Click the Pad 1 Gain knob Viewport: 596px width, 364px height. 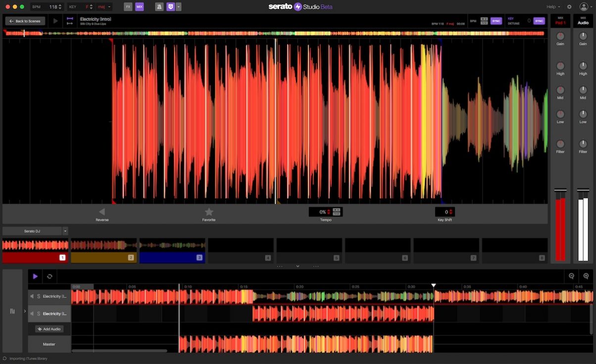coord(560,36)
